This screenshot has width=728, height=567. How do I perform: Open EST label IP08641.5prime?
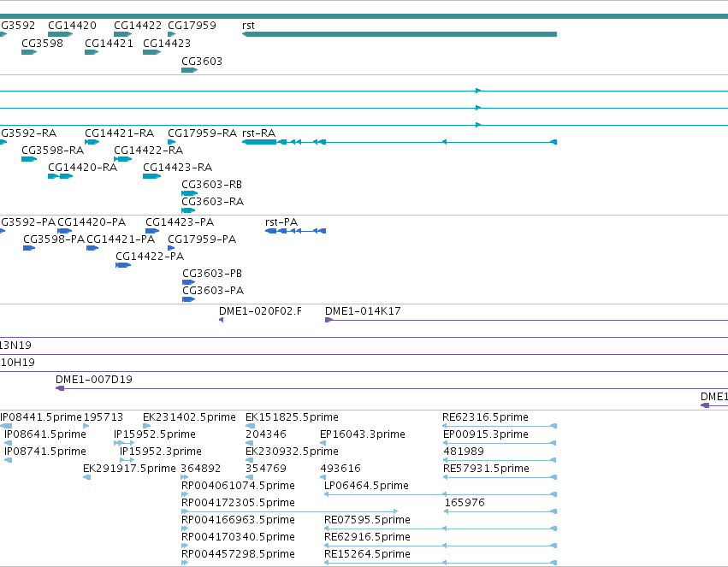(x=45, y=434)
